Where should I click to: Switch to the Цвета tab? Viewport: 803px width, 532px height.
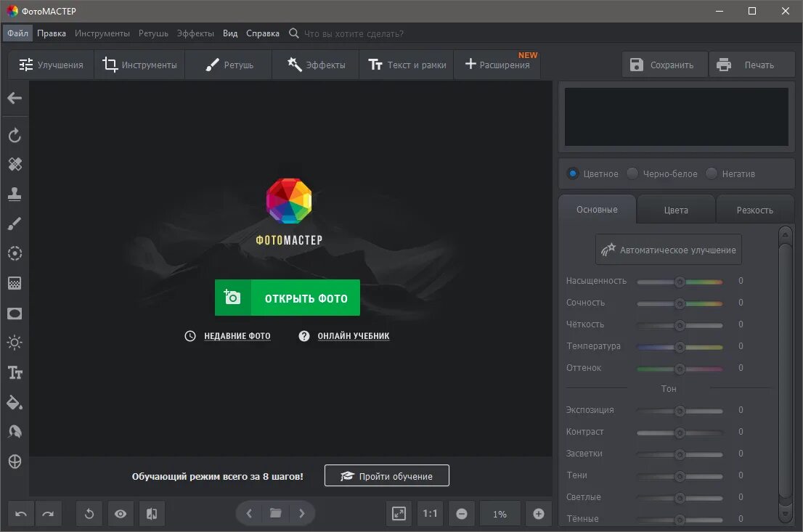click(676, 210)
